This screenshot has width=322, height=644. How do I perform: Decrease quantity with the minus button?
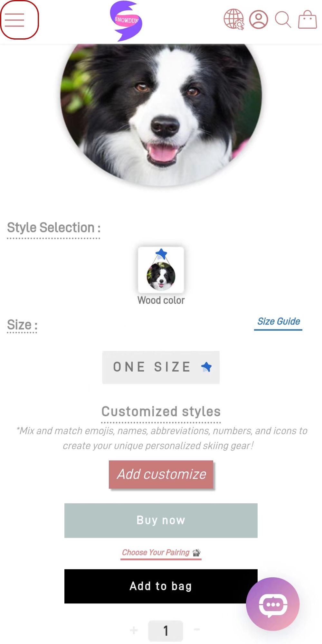[x=197, y=629]
